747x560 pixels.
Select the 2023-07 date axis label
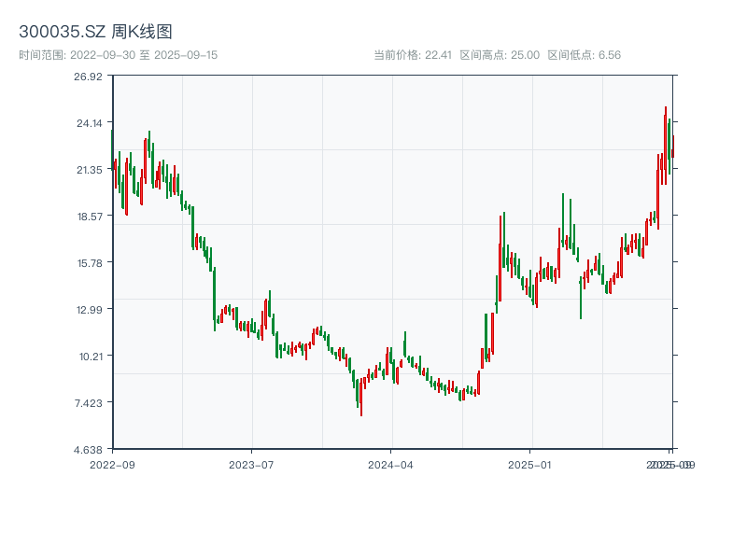(252, 464)
